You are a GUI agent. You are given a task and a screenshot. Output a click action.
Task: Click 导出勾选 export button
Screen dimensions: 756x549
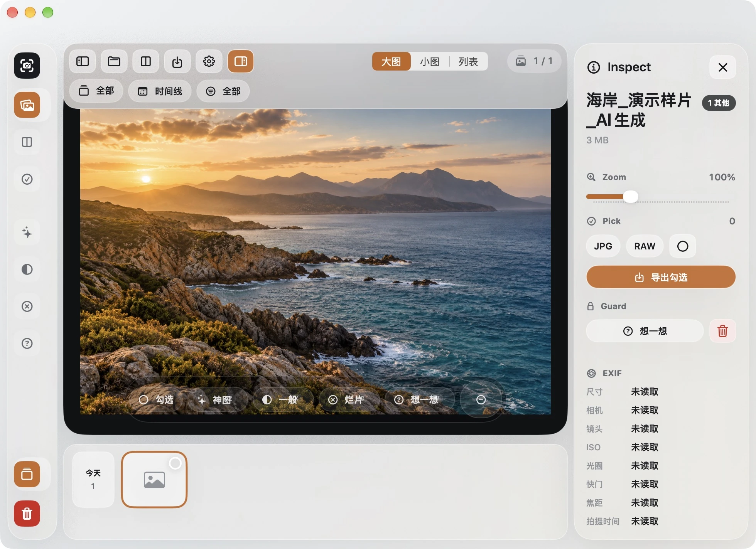pyautogui.click(x=661, y=277)
